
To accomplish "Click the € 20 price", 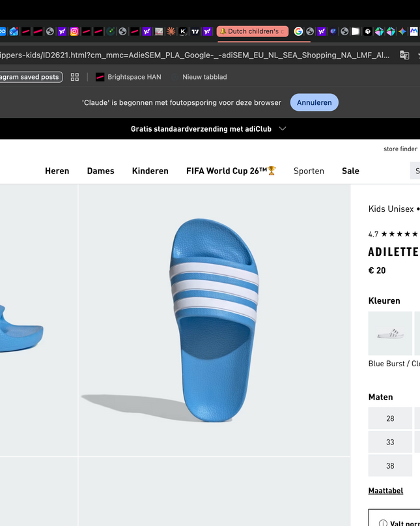I will point(377,270).
